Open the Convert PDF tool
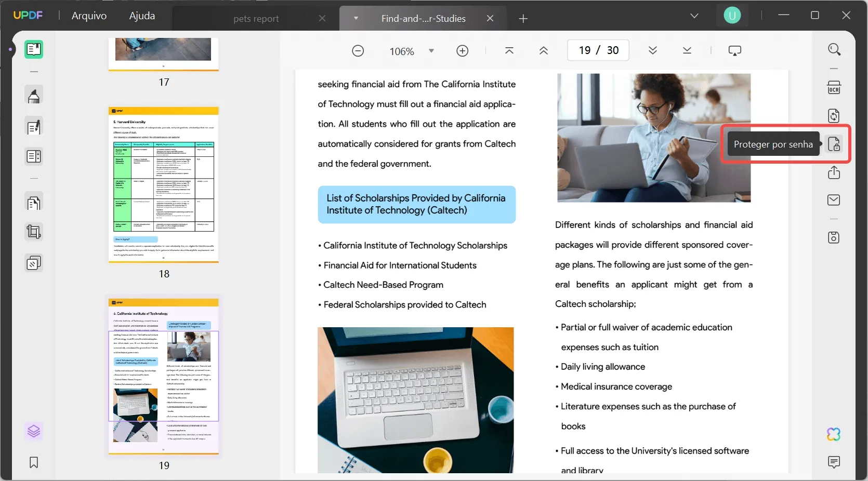This screenshot has width=868, height=481. (834, 116)
